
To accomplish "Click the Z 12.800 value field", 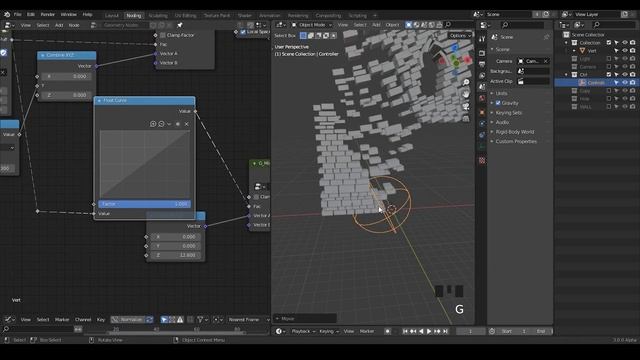I will tap(176, 255).
